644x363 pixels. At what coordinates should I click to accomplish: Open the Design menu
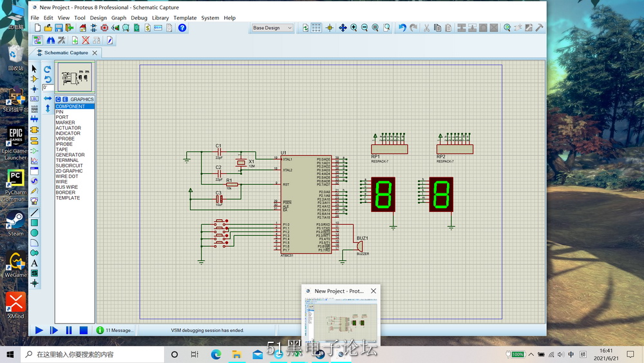pyautogui.click(x=98, y=17)
